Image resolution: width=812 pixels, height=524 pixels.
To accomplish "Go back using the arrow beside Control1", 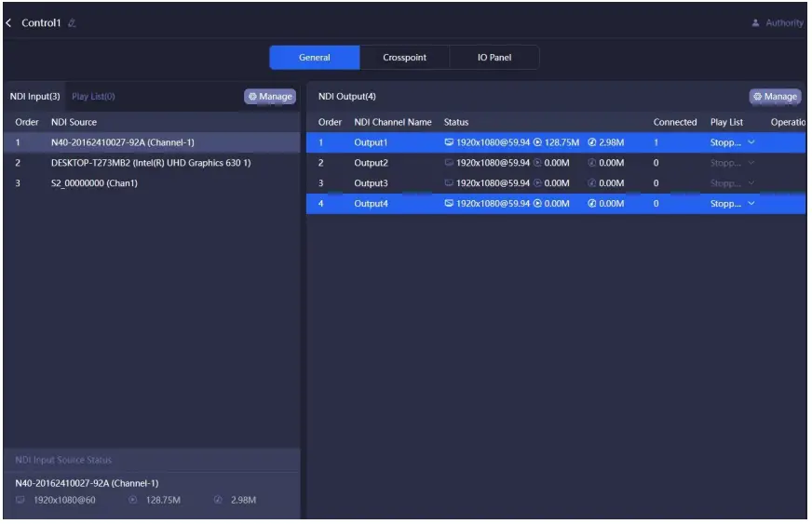I will 8,22.
